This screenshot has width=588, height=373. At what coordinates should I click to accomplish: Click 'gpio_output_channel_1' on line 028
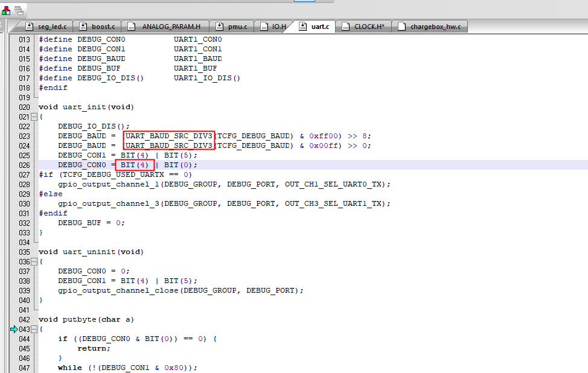coord(109,184)
